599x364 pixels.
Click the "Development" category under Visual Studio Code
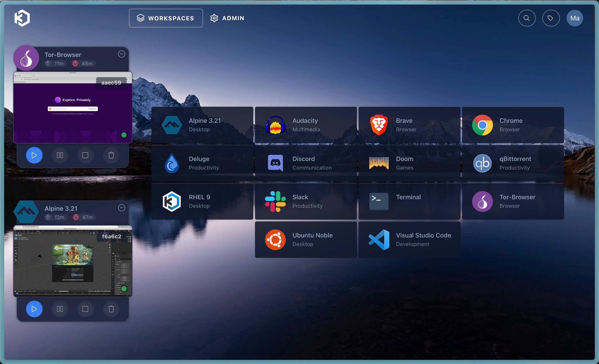[413, 244]
